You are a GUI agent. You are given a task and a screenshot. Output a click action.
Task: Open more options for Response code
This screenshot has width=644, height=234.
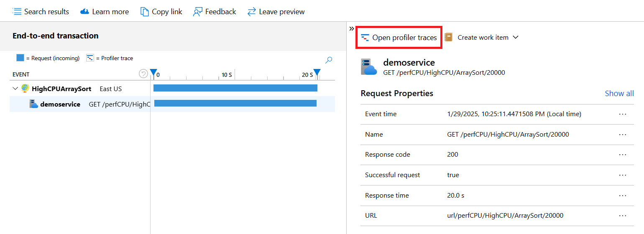pyautogui.click(x=623, y=155)
